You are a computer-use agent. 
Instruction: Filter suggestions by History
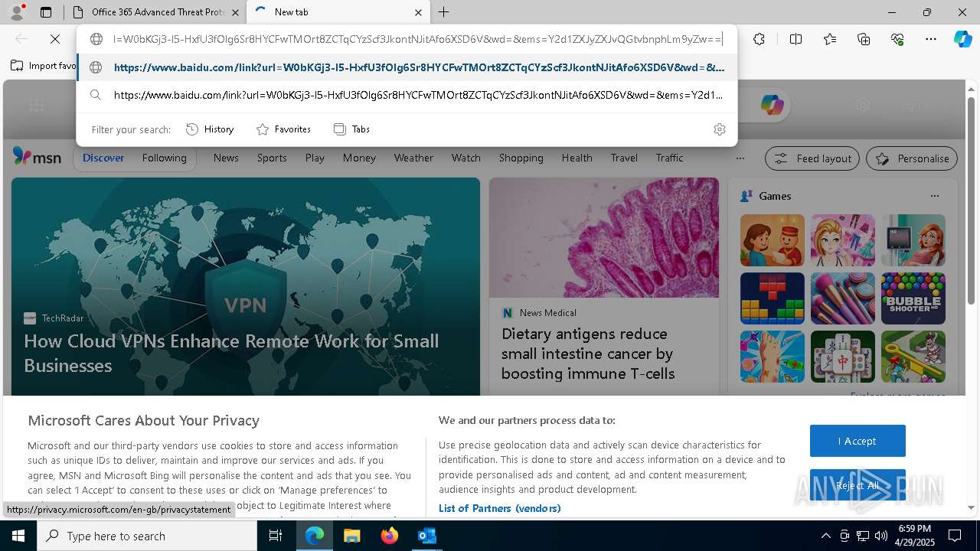click(210, 129)
